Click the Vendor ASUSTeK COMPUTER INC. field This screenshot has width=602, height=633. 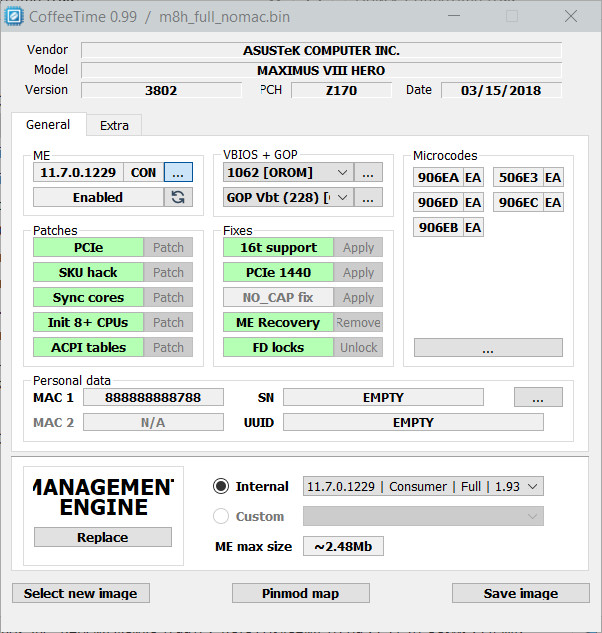pyautogui.click(x=321, y=50)
